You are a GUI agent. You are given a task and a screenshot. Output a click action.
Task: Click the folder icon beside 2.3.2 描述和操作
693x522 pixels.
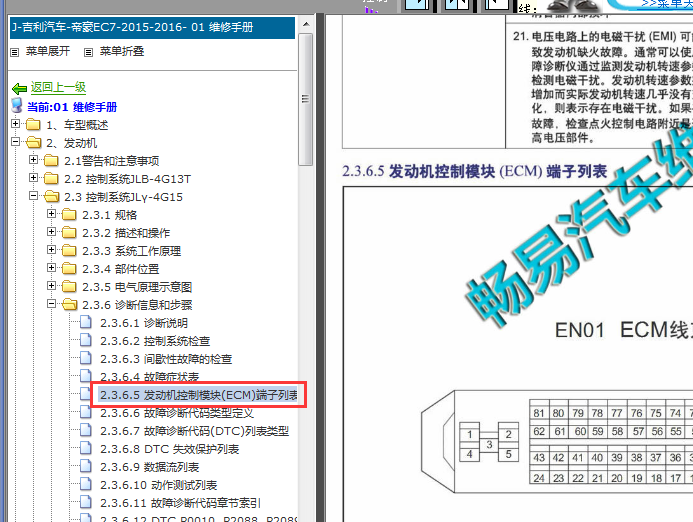pos(69,233)
